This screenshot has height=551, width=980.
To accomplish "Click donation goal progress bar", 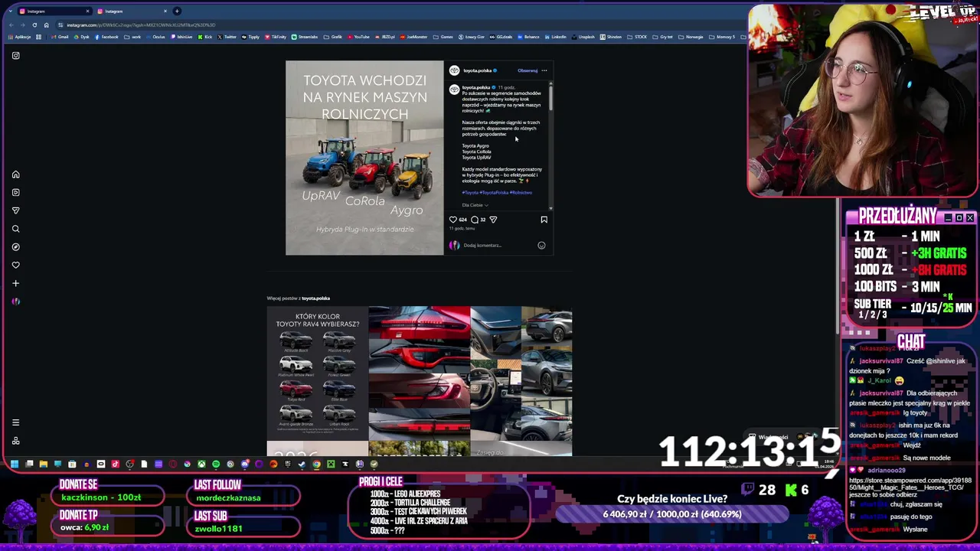I will [671, 514].
